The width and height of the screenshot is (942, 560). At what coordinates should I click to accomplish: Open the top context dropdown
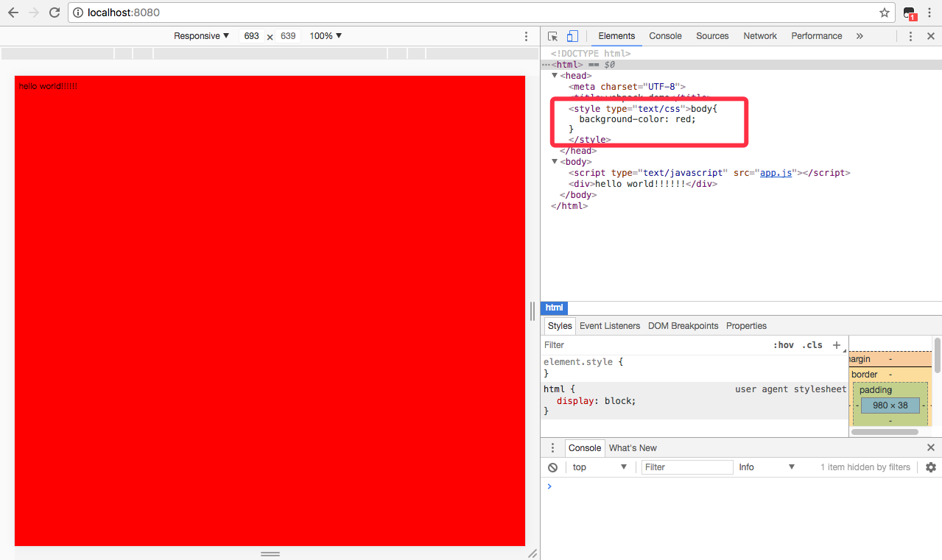(x=600, y=467)
